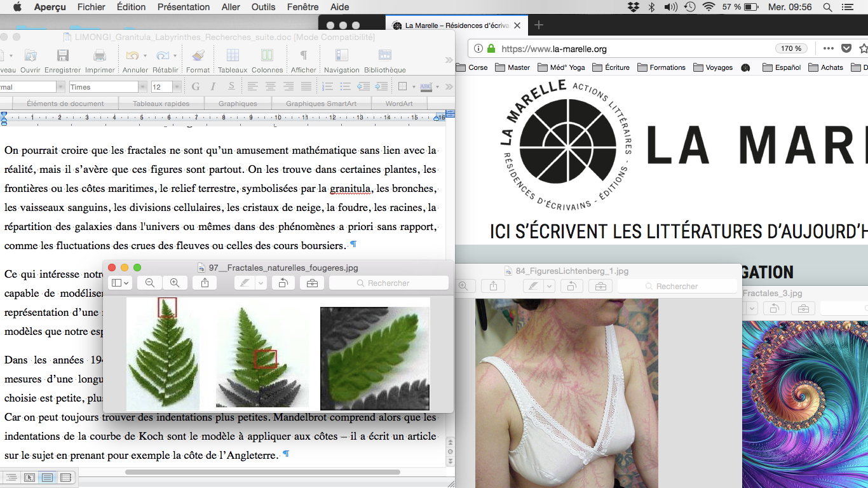Image resolution: width=868 pixels, height=488 pixels.
Task: Open markup toolbox in the fougeres window
Action: click(x=312, y=283)
